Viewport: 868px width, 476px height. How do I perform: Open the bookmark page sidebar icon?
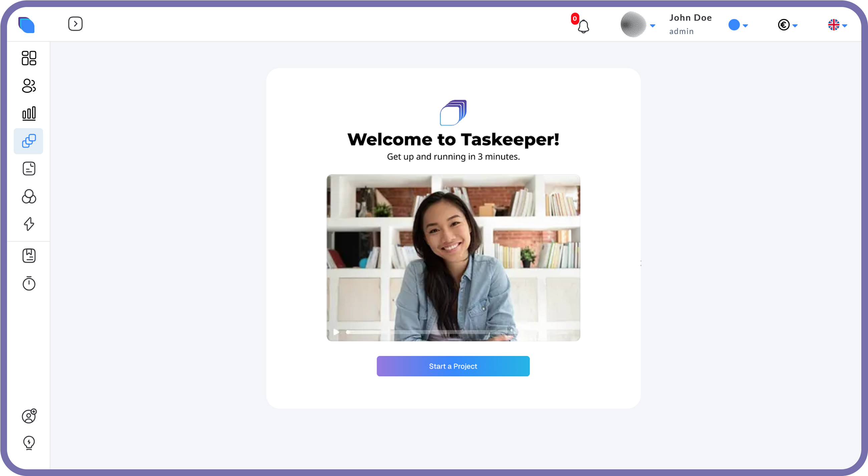point(29,256)
